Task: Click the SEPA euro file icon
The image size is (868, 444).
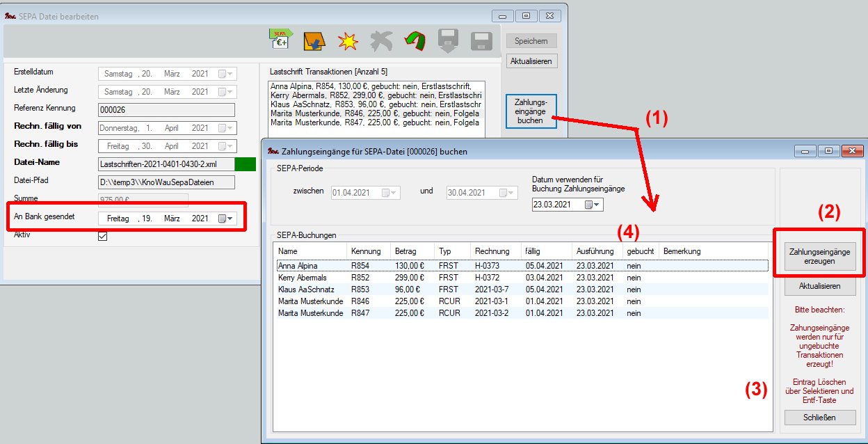Action: pyautogui.click(x=281, y=41)
